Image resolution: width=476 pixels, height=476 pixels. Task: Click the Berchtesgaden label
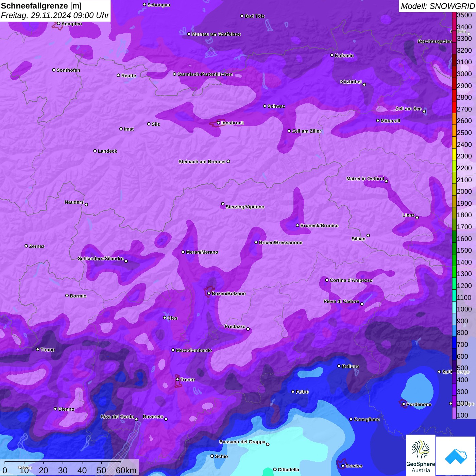[435, 41]
